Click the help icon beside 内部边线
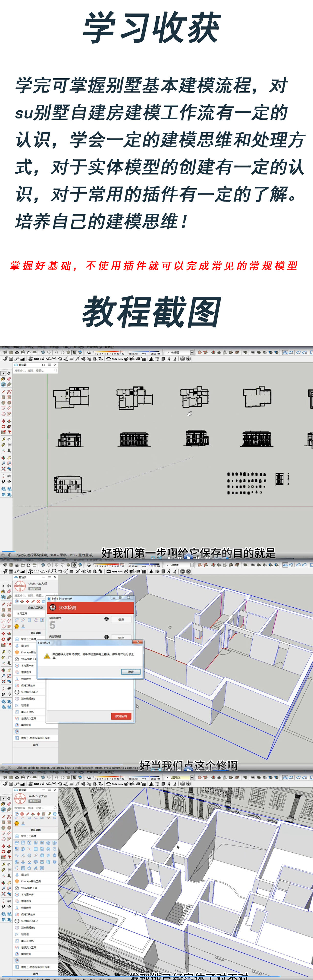Viewport: 313px width, 980px height. coord(106,637)
